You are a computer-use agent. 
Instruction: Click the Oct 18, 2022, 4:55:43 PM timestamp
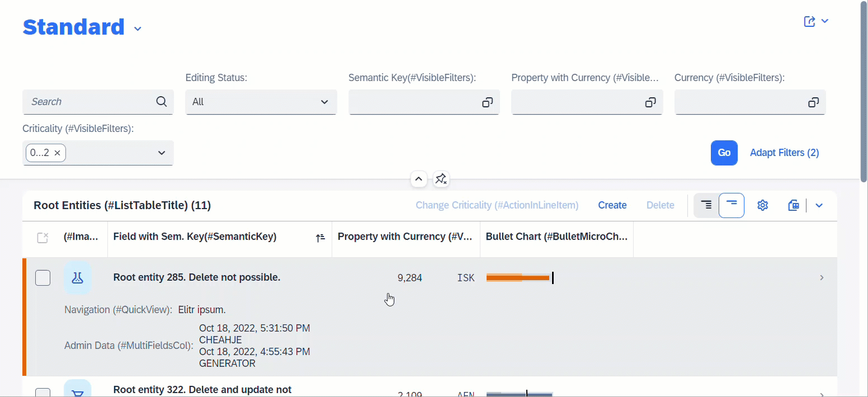coord(254,352)
